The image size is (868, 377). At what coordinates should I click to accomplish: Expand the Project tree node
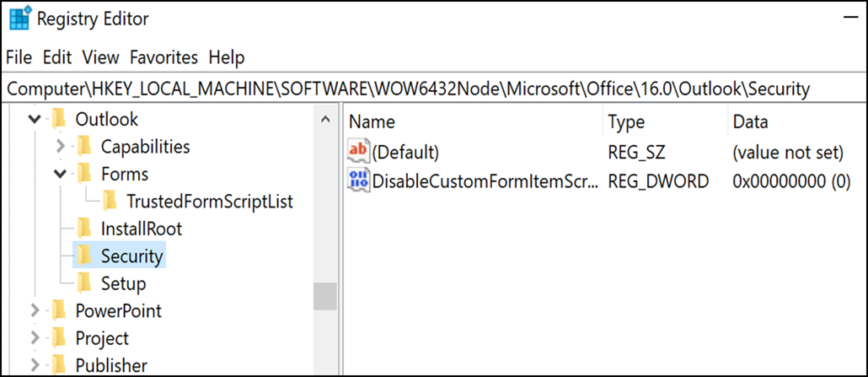pyautogui.click(x=35, y=338)
